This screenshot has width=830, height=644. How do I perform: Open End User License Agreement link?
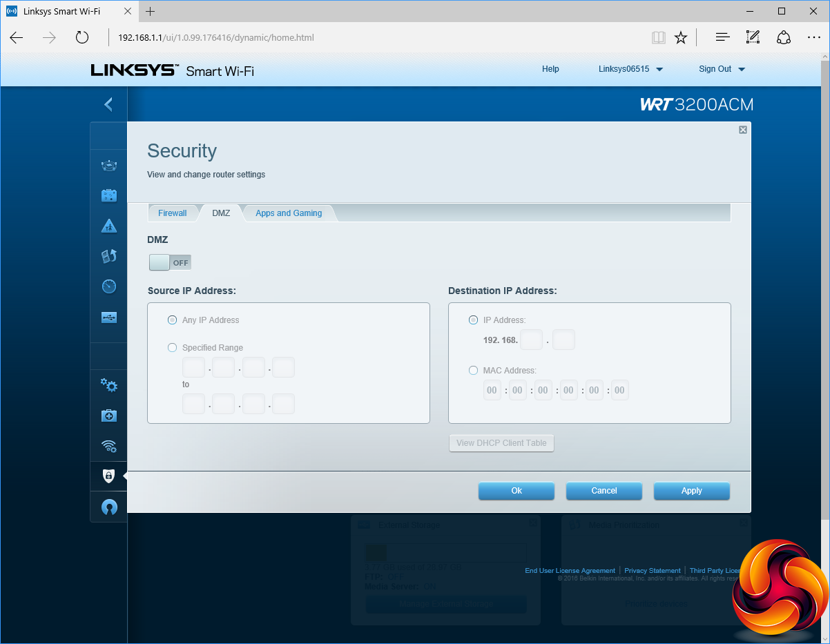[x=570, y=571]
